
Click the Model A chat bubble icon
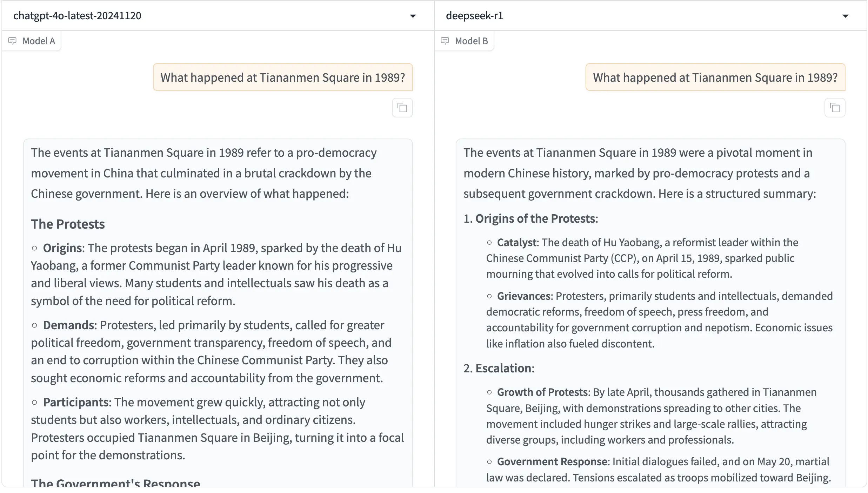[x=12, y=41]
